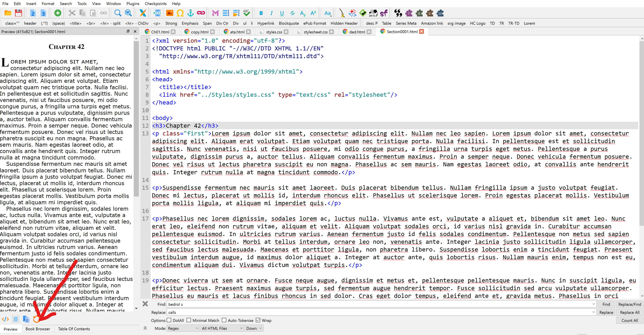Open the Mode Regex dropdown
This screenshot has width=644, height=335.
(183, 328)
